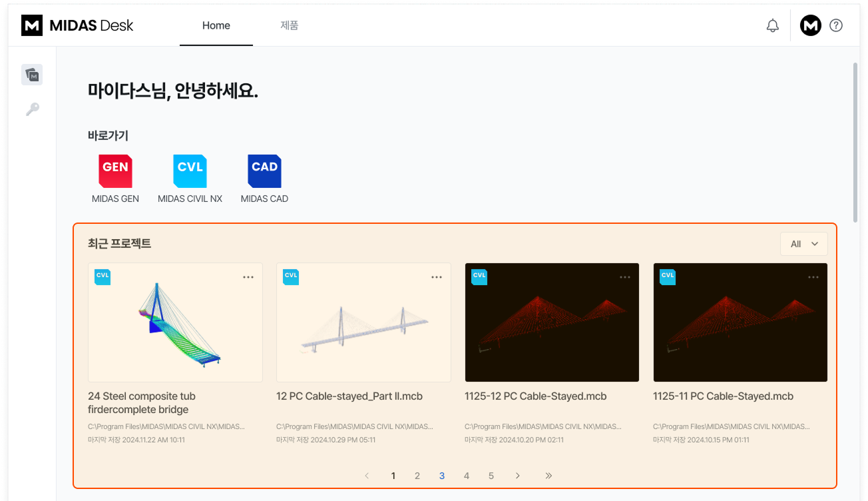Viewport: 868px width, 501px height.
Task: Click the 최근 프로젝트 heading
Action: click(x=120, y=244)
